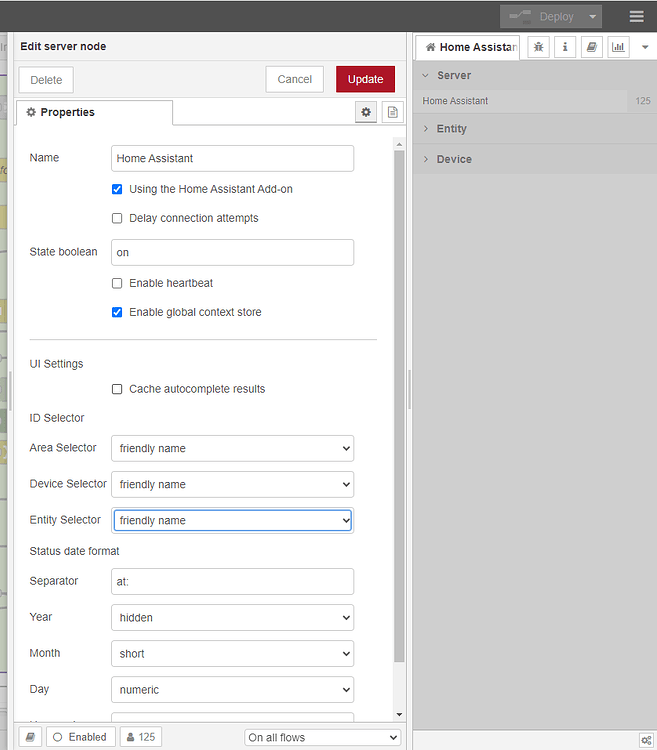This screenshot has width=657, height=750.
Task: Open the help book sidebar tab
Action: pos(591,47)
